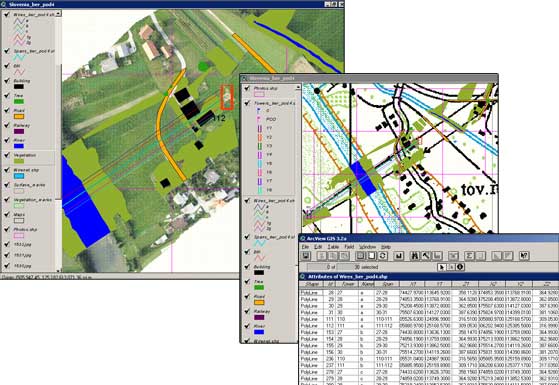Select the Pointer select tool
Viewport: 559px width, 385px height.
point(441,267)
